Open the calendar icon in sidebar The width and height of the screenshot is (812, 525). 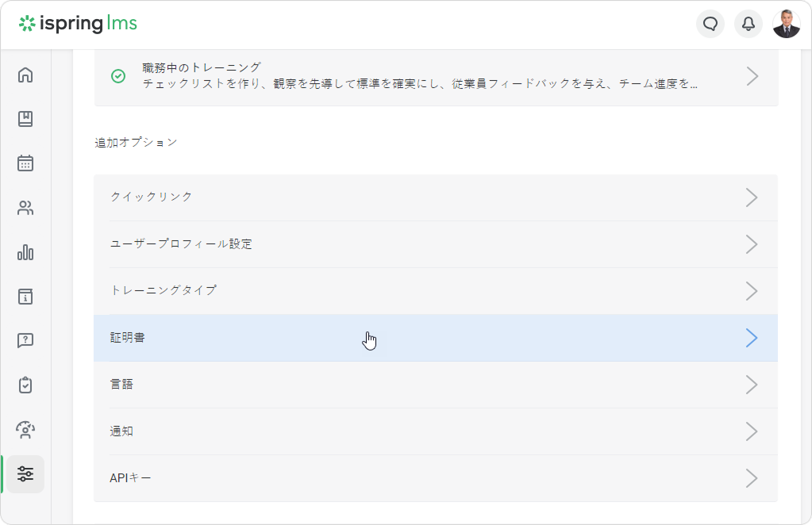pos(25,163)
